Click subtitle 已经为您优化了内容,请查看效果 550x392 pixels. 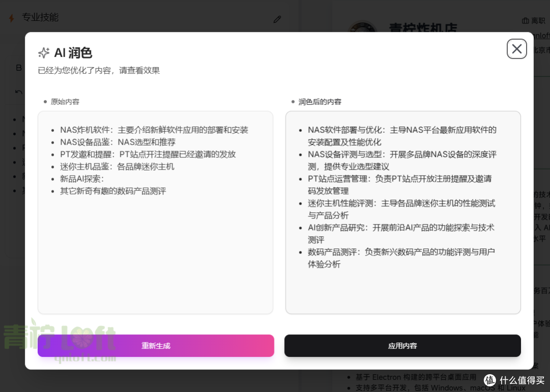[x=99, y=70]
